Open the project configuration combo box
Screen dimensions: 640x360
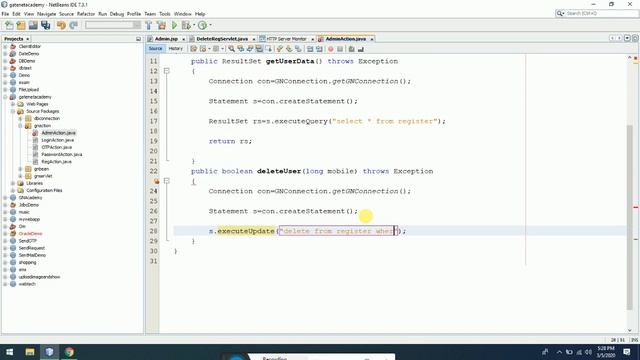point(113,25)
